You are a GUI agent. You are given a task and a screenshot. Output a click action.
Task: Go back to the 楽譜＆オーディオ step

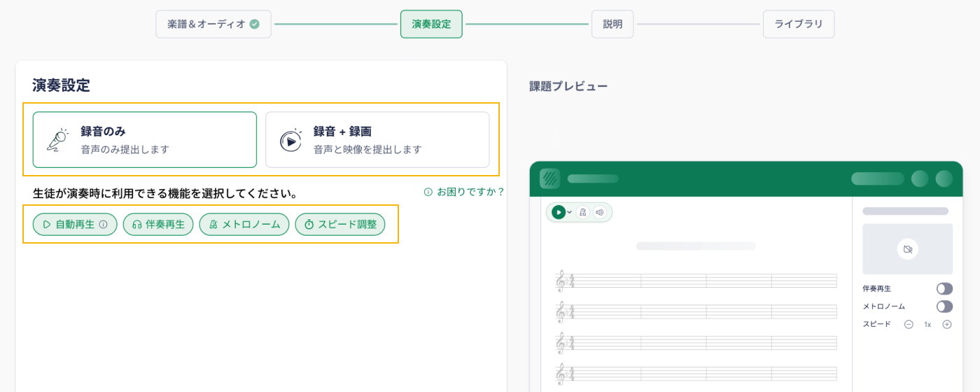pyautogui.click(x=213, y=24)
